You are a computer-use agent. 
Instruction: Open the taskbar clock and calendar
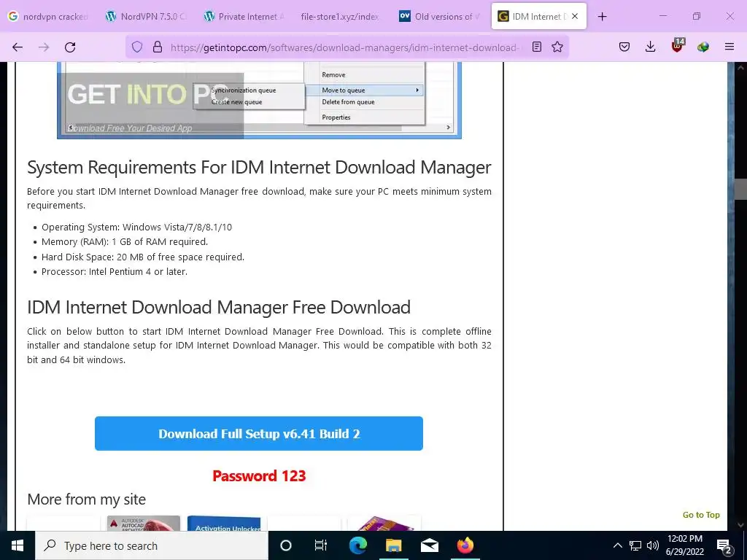point(684,545)
